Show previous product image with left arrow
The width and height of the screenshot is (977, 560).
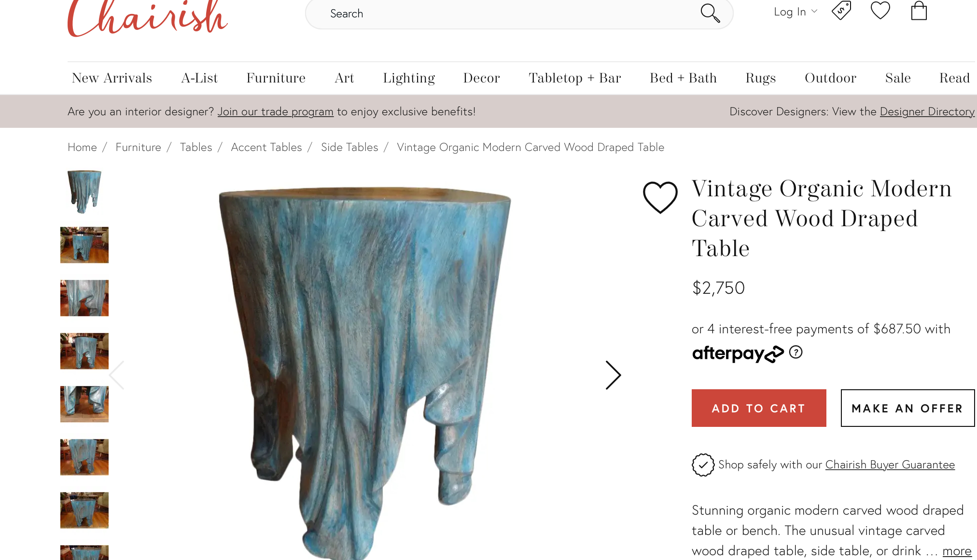tap(117, 375)
